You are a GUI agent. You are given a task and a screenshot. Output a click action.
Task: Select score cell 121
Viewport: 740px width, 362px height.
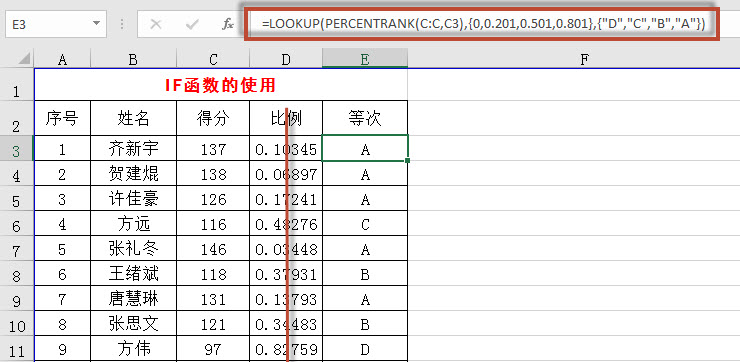[x=213, y=323]
